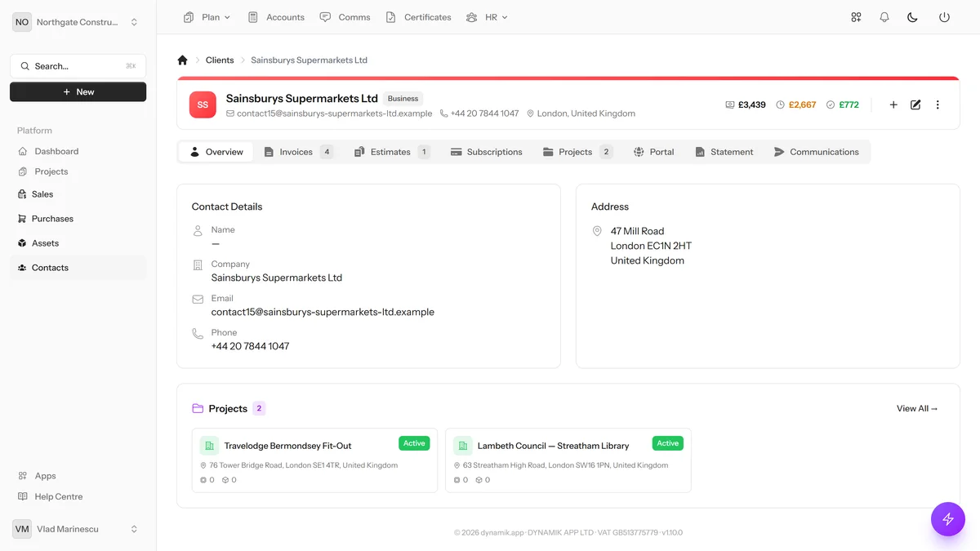Image resolution: width=980 pixels, height=551 pixels.
Task: Click the email envelope icon in Contact Details
Action: click(198, 300)
